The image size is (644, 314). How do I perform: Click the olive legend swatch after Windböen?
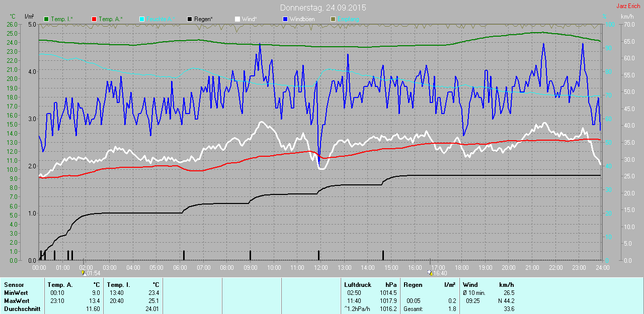tap(333, 19)
